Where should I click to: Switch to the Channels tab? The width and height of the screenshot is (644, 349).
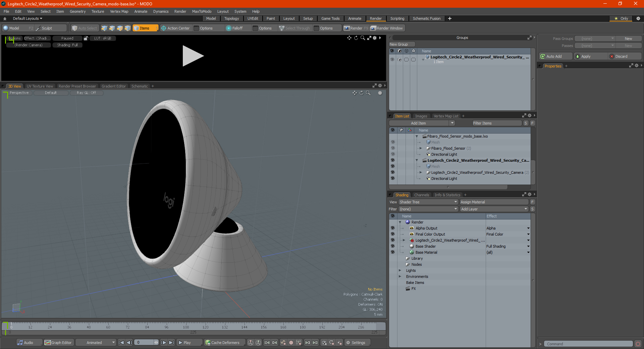[421, 195]
